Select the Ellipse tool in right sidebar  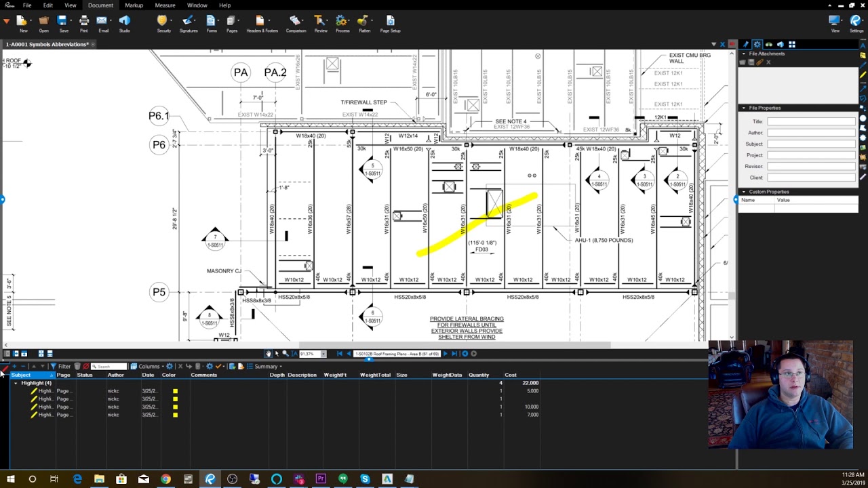(x=863, y=118)
